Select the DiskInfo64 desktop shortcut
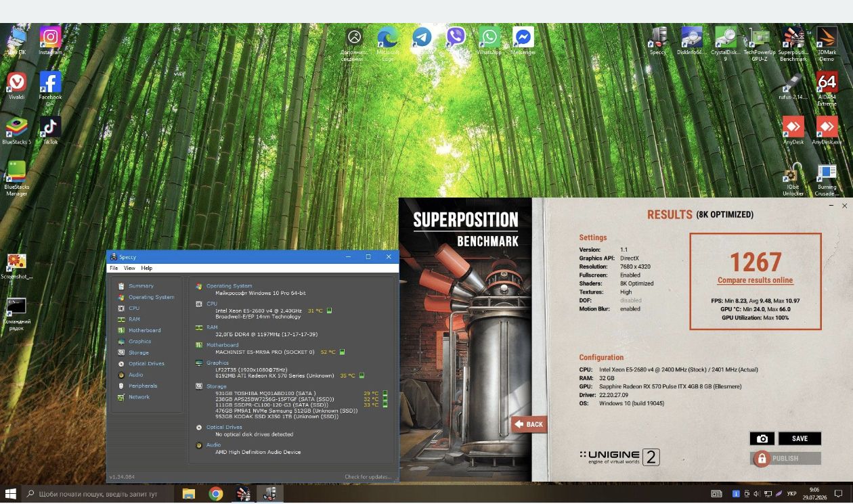Screen dimensions: 853x504 click(691, 41)
